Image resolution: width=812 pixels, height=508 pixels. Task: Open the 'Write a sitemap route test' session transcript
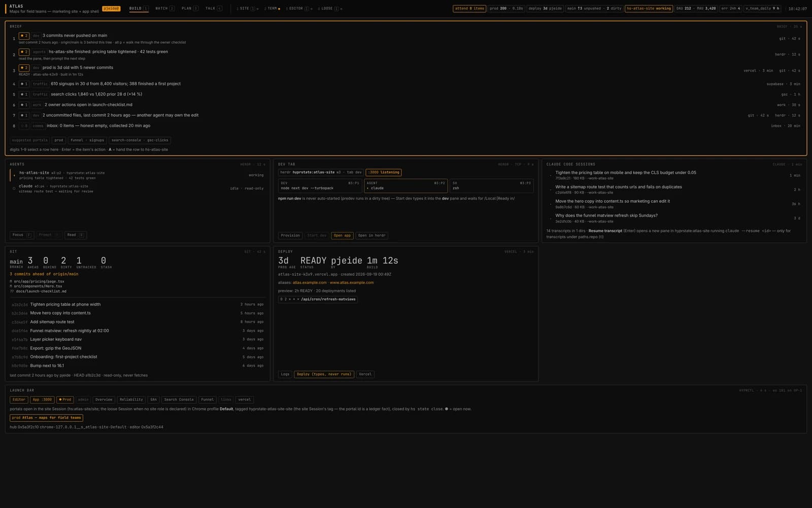pyautogui.click(x=674, y=189)
